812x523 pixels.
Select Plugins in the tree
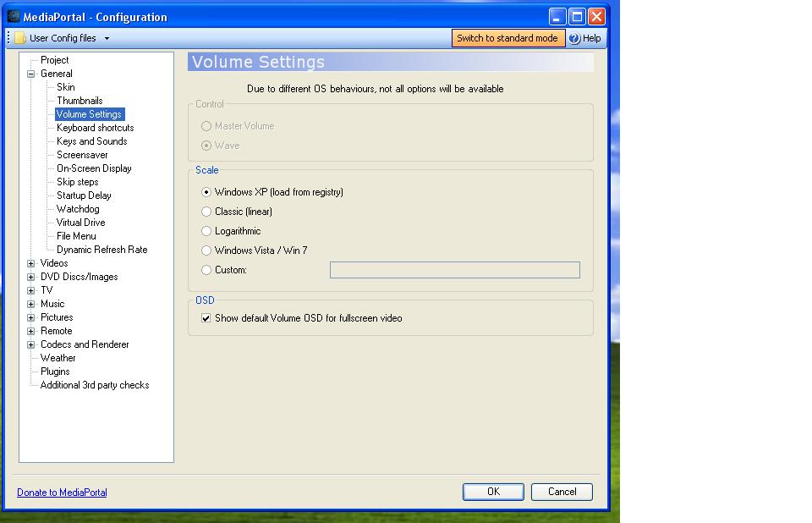[55, 372]
